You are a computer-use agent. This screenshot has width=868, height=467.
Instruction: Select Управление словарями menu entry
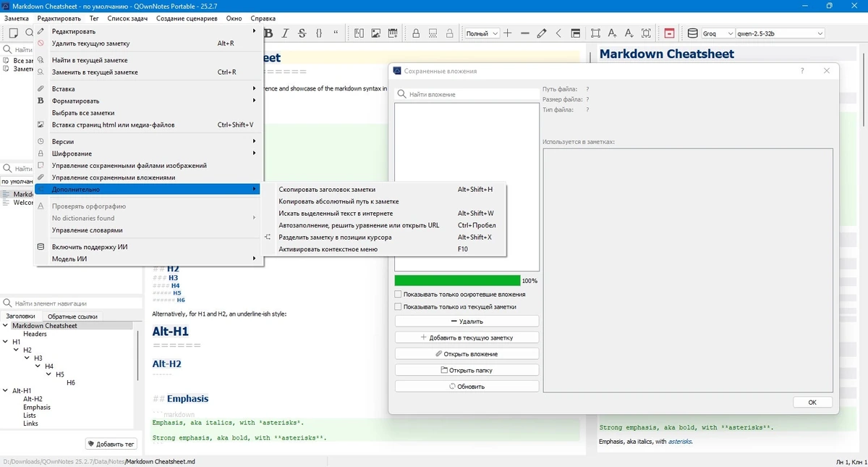point(148,230)
